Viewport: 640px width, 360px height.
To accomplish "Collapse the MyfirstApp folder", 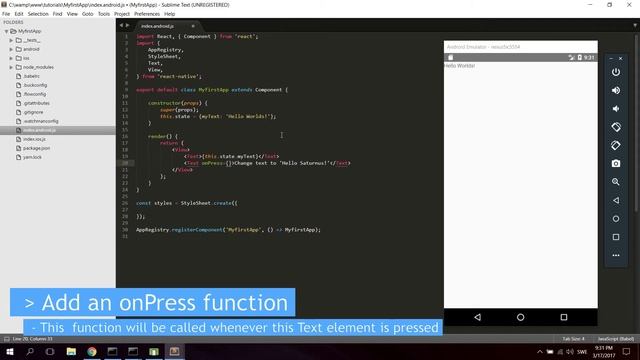I will [7, 31].
